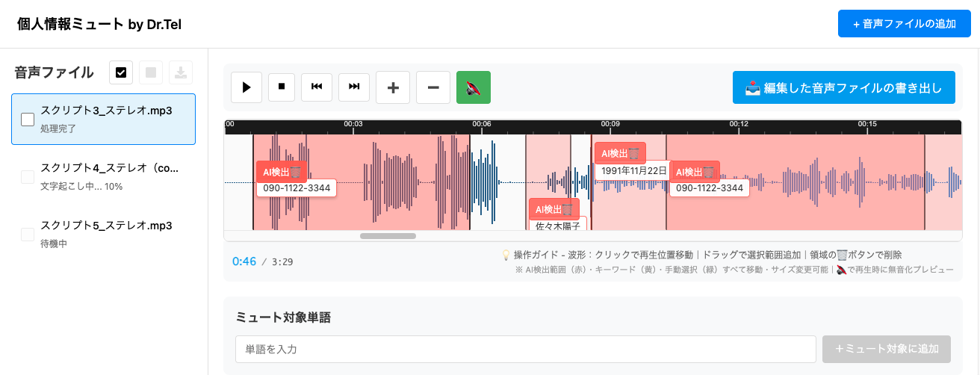The height and width of the screenshot is (375, 980).
Task: Delete the AI検出 region labeled 1991年11月22日
Action: point(634,153)
